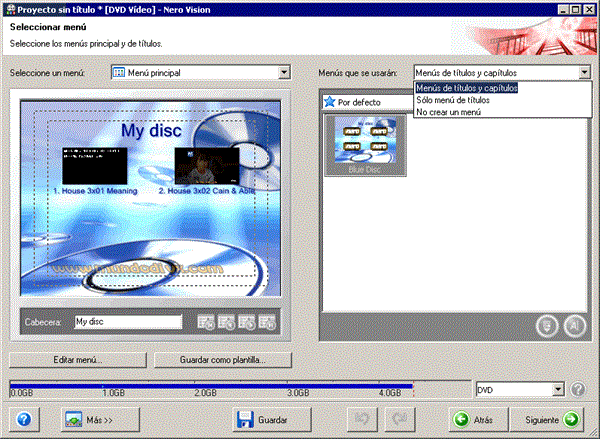Select the 'Blue Disc' template thumbnail

[363, 145]
